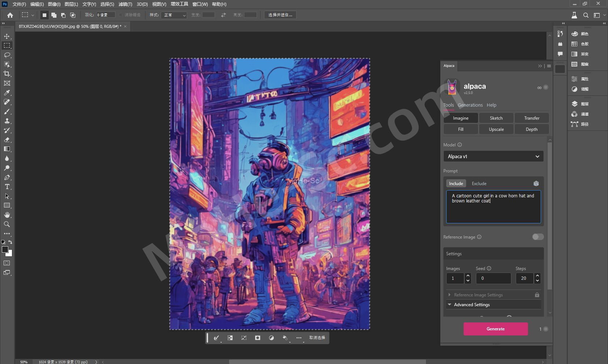Open the Alpaca v1 model dropdown

click(x=493, y=157)
